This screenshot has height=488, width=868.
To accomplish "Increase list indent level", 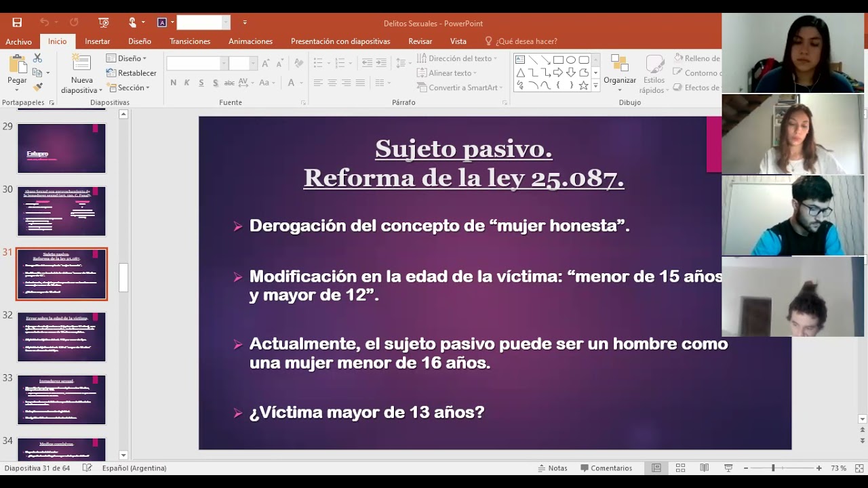I will (381, 63).
